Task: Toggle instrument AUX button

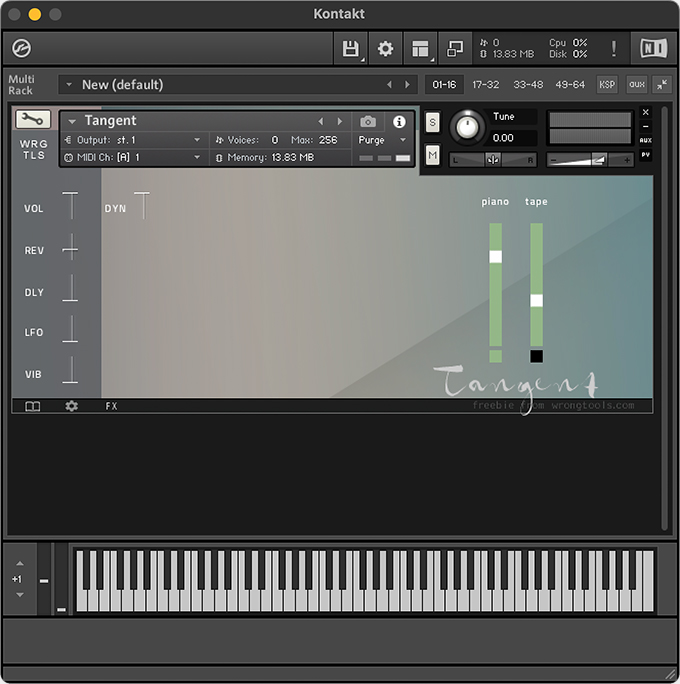Action: pyautogui.click(x=646, y=140)
